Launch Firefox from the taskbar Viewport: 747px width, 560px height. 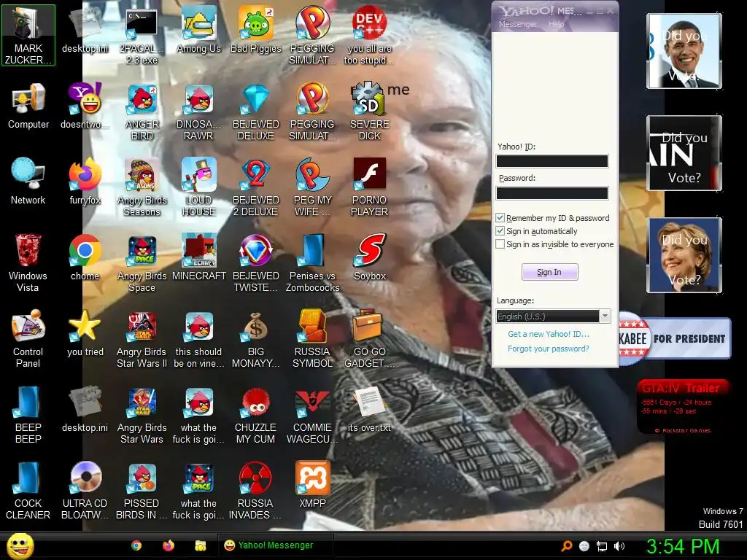coord(169,545)
